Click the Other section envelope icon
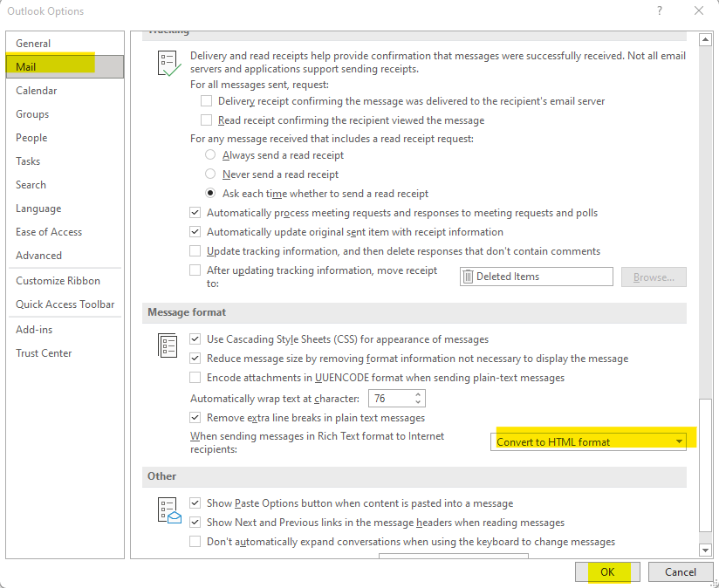Image resolution: width=719 pixels, height=588 pixels. point(168,510)
